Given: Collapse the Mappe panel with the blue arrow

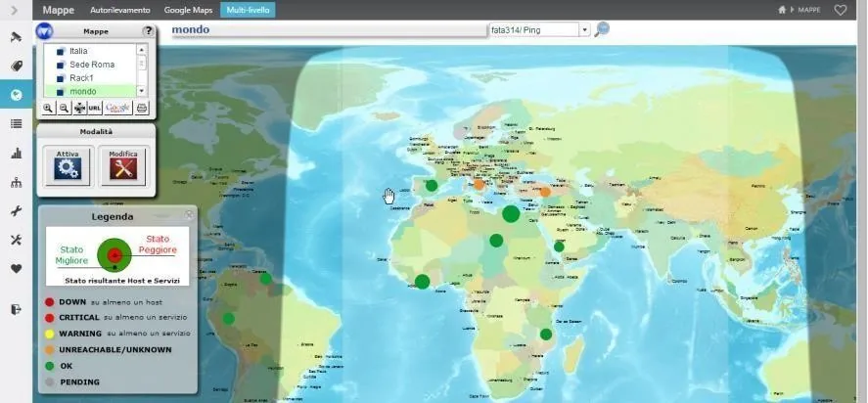Looking at the screenshot, I should [44, 31].
